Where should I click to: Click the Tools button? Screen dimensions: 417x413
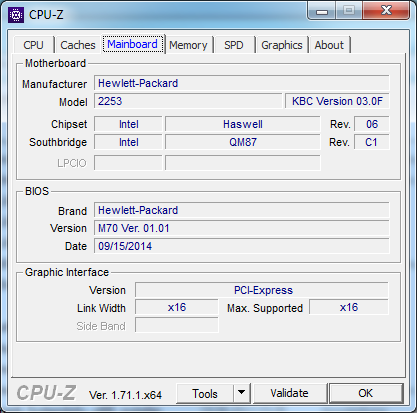[205, 393]
